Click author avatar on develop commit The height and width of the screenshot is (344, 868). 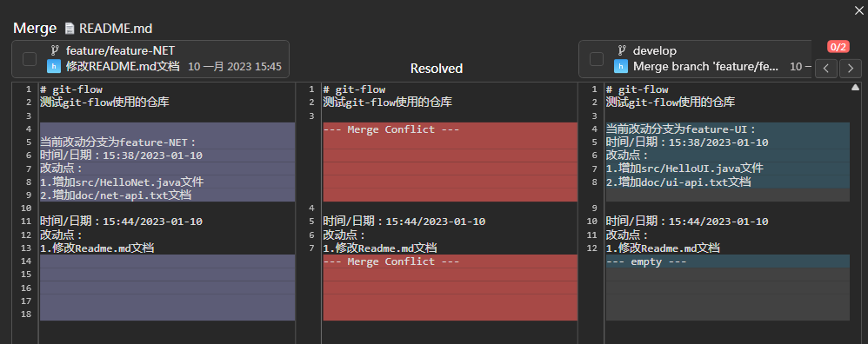pos(620,66)
